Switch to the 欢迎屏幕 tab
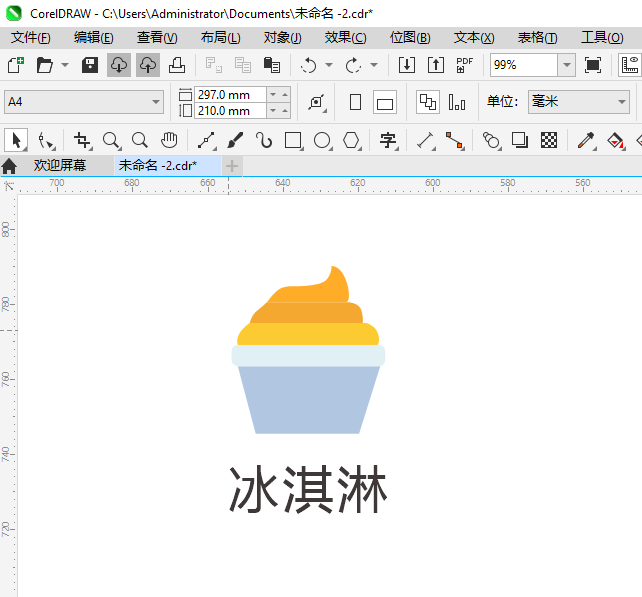Viewport: 642px width, 597px height. pos(60,165)
